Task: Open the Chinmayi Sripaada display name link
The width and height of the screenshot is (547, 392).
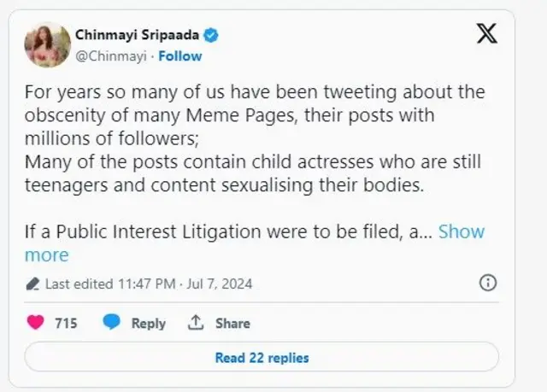Action: click(138, 35)
